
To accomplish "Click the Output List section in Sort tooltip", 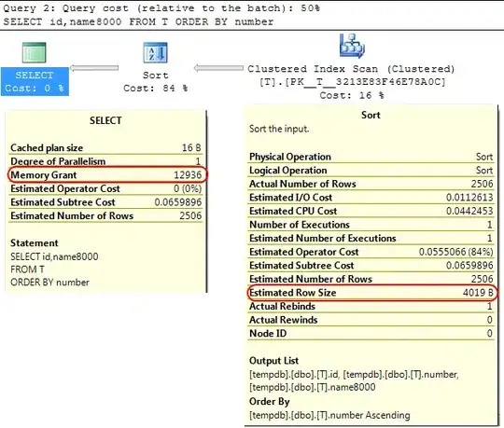I will pyautogui.click(x=355, y=374).
